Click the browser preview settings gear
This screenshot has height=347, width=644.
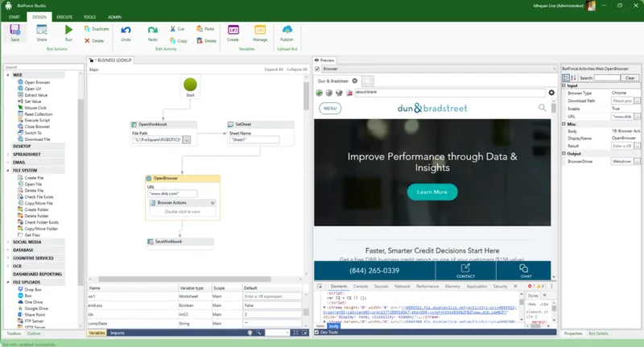(551, 93)
